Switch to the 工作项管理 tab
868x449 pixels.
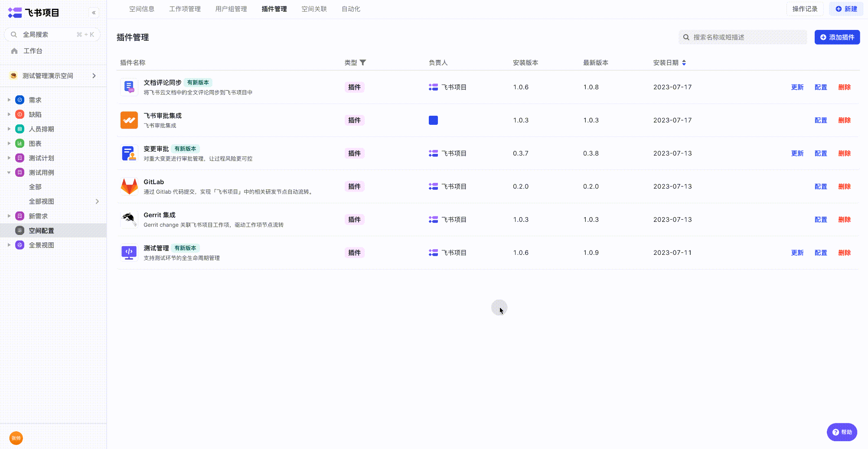[x=185, y=9]
